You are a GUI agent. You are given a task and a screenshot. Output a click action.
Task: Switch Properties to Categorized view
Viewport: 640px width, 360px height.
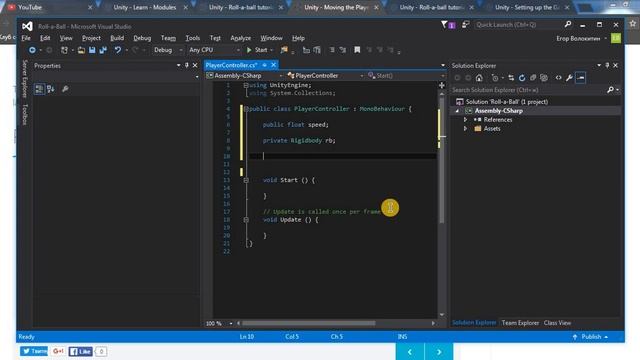pos(39,89)
